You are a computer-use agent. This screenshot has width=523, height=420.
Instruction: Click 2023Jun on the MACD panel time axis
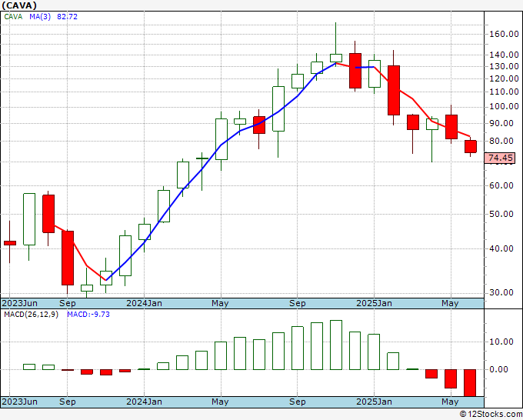pos(20,402)
